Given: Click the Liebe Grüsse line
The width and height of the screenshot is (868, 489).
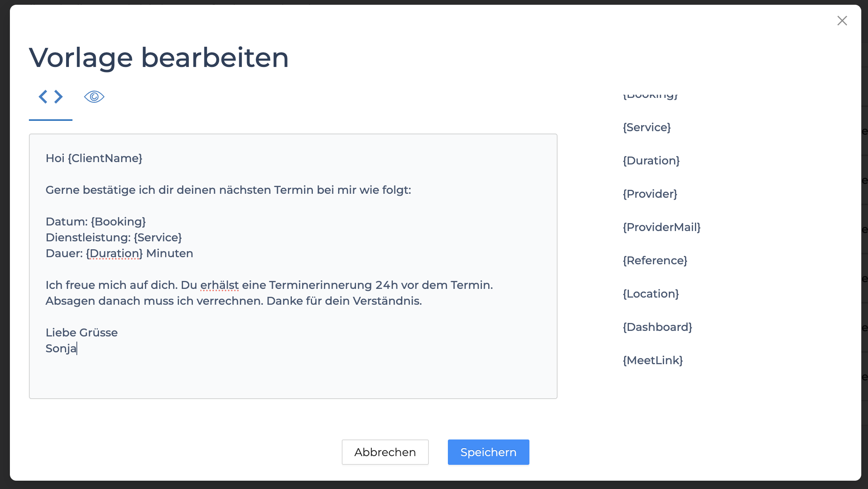Looking at the screenshot, I should click(82, 333).
